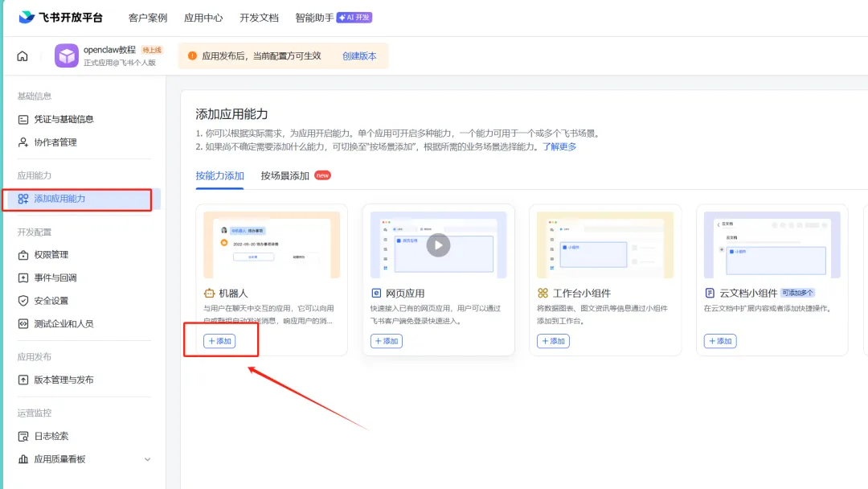Click the new badge on 按场景添加

coord(323,175)
